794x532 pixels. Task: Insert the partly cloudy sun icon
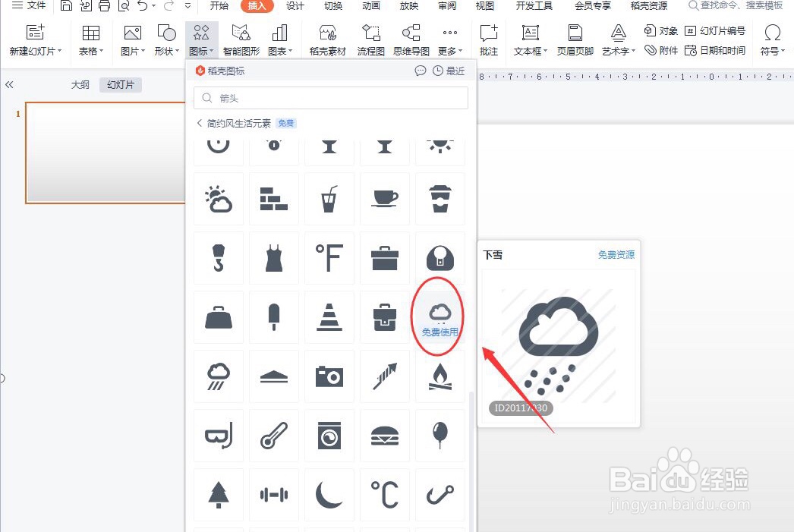[219, 198]
